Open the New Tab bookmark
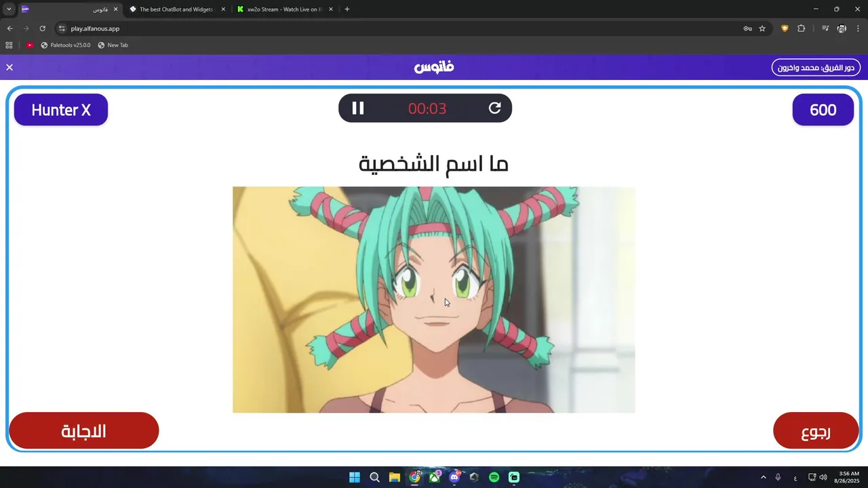Viewport: 868px width, 488px height. coord(113,45)
